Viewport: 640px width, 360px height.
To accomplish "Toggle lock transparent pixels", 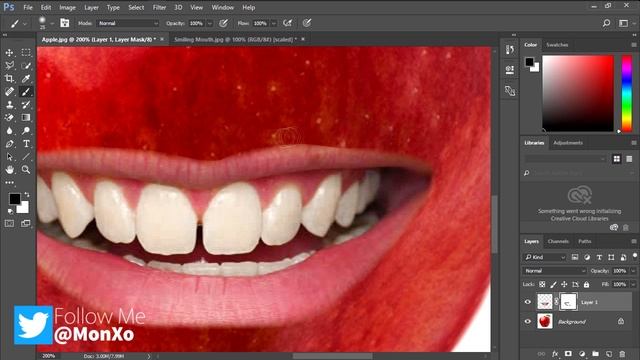I will click(x=542, y=284).
